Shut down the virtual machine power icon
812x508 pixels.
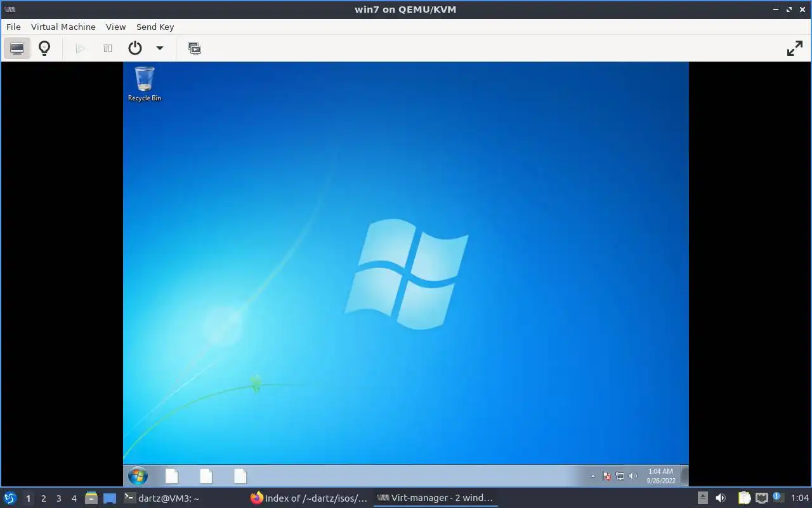(x=134, y=48)
